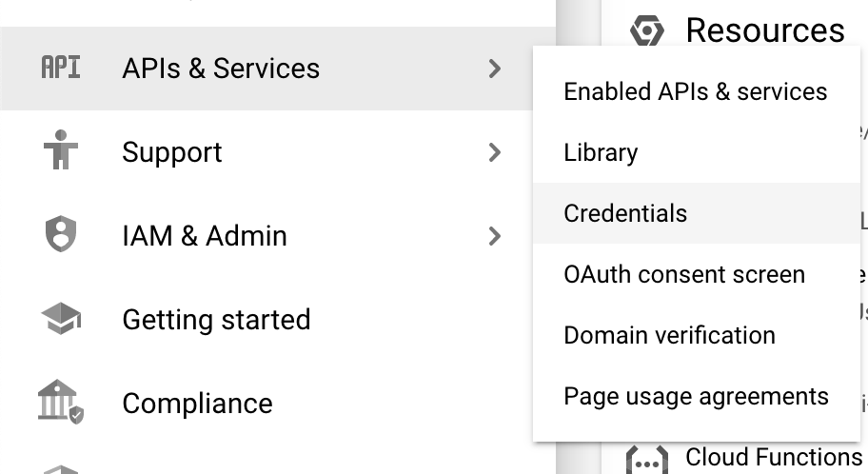
Task: Expand the IAM & Admin submenu chevron
Action: [x=494, y=236]
